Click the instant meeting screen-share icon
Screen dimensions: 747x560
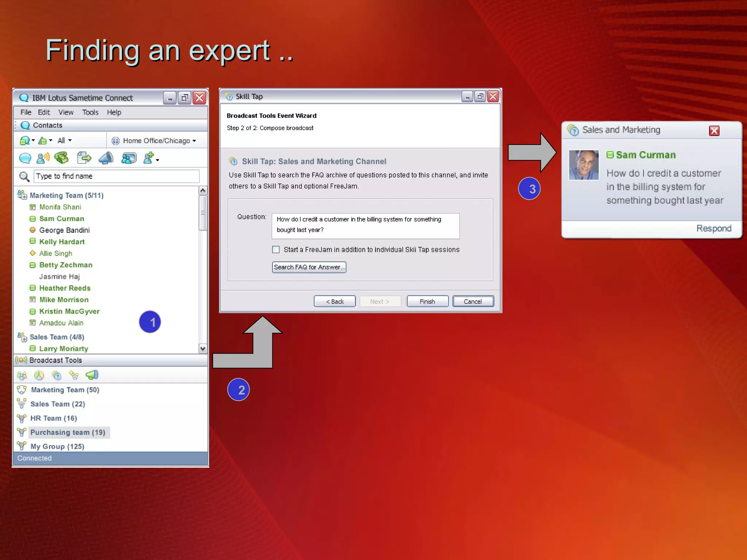128,158
